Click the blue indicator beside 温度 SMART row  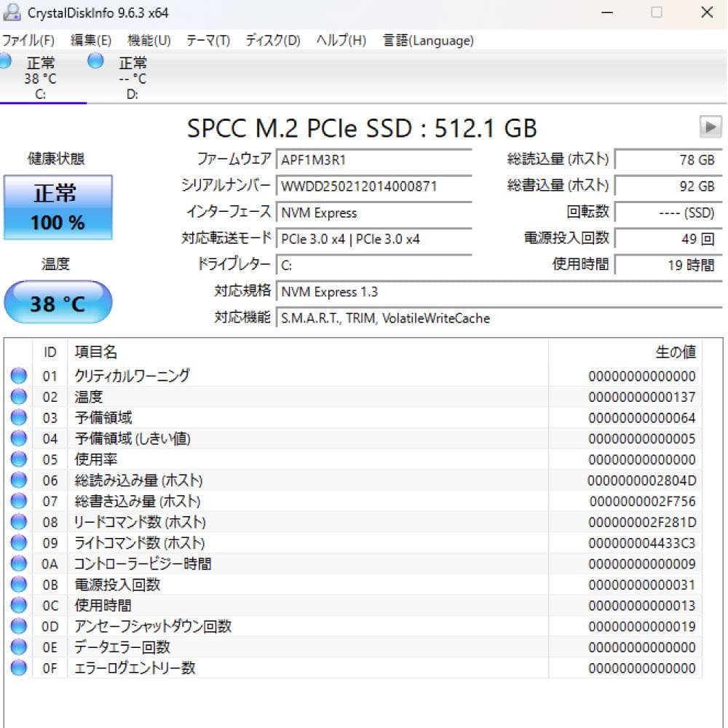tap(18, 396)
